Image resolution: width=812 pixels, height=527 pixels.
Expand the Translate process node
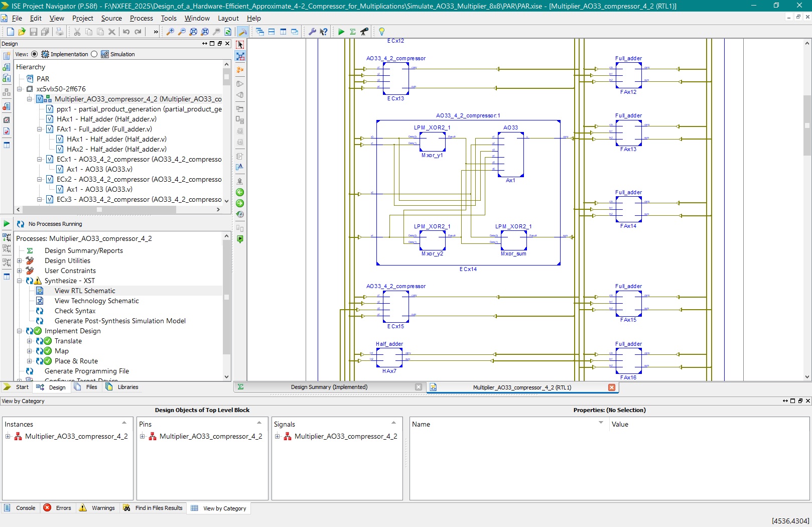[x=30, y=341]
